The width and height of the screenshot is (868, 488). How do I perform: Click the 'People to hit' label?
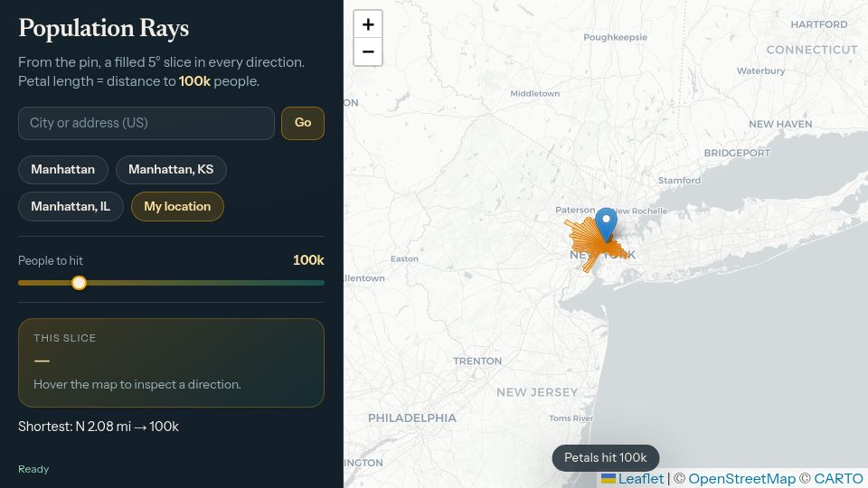(51, 260)
